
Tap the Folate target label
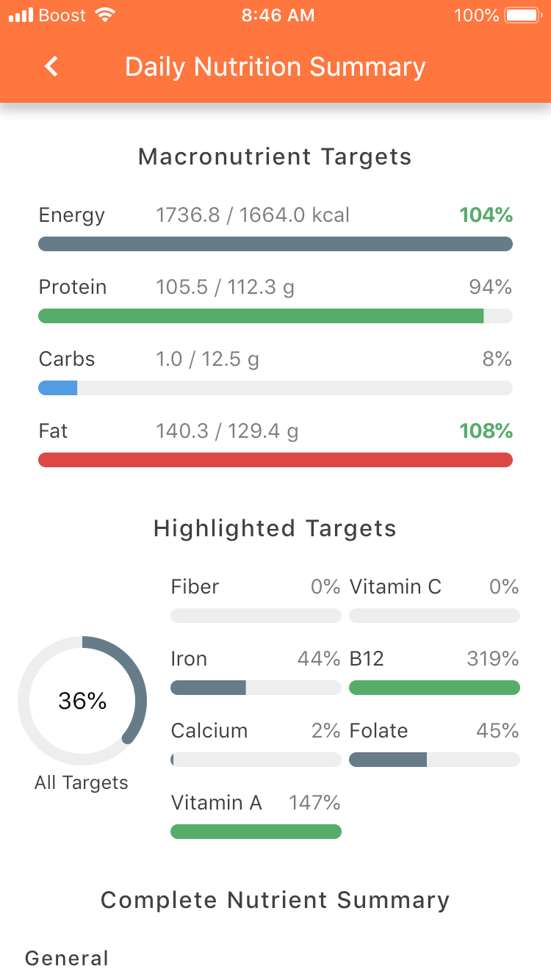[x=378, y=730]
